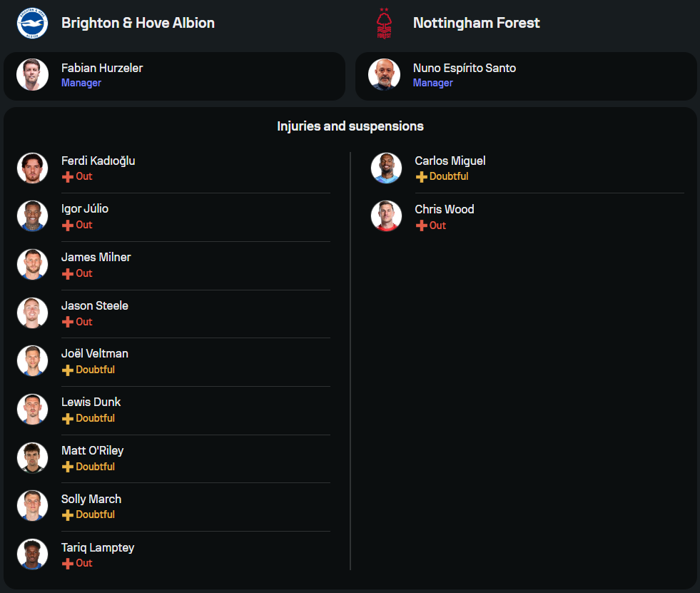Click the Injuries and suspensions heading

click(350, 126)
